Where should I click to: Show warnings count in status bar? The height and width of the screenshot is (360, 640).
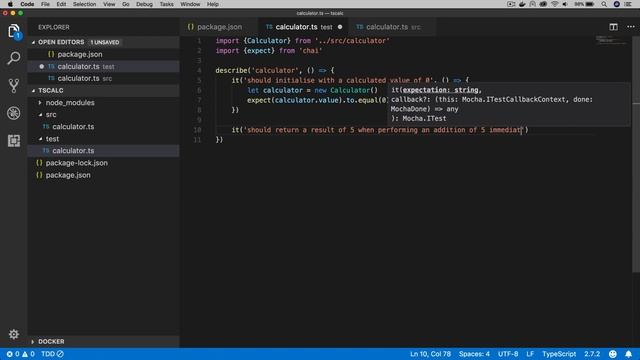click(x=28, y=354)
